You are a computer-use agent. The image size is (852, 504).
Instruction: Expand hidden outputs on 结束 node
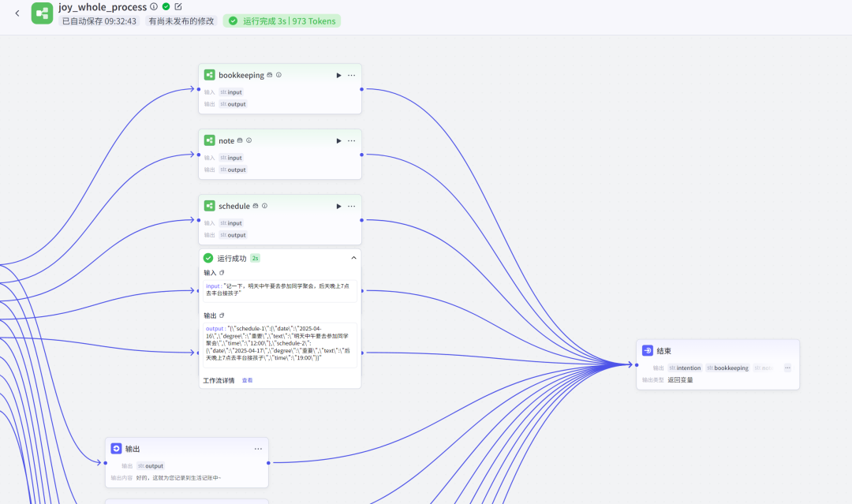coord(787,368)
